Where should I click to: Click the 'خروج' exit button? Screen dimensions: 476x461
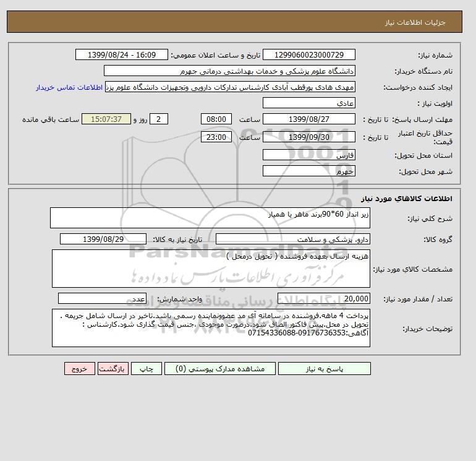(80, 369)
